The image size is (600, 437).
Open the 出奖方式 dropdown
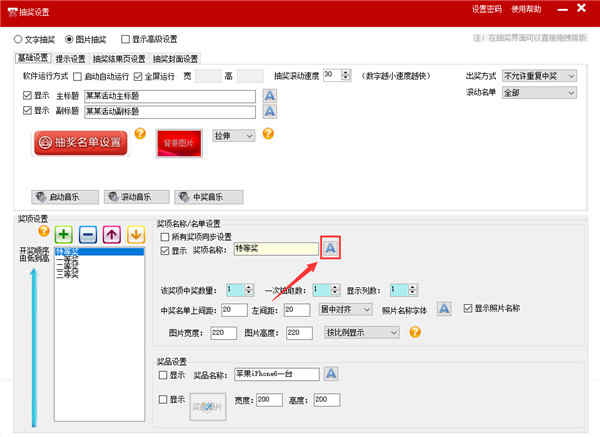tap(539, 76)
